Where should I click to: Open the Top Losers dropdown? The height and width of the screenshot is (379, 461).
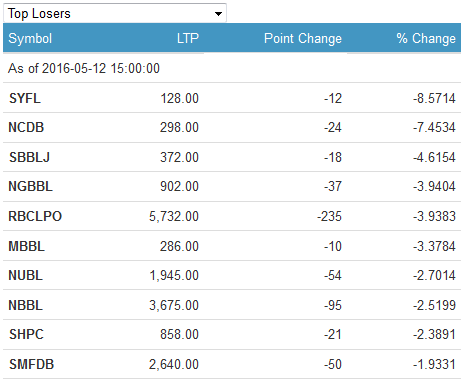115,13
